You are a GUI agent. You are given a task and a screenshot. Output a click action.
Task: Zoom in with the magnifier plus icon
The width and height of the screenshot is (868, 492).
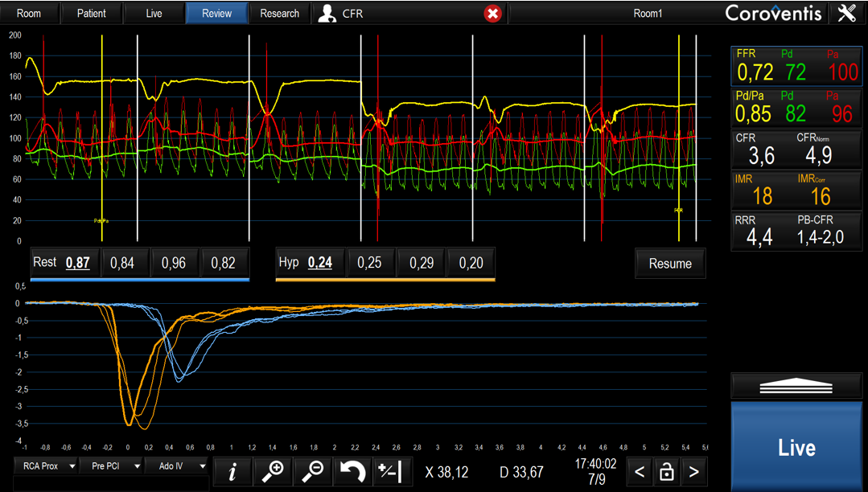pyautogui.click(x=274, y=472)
